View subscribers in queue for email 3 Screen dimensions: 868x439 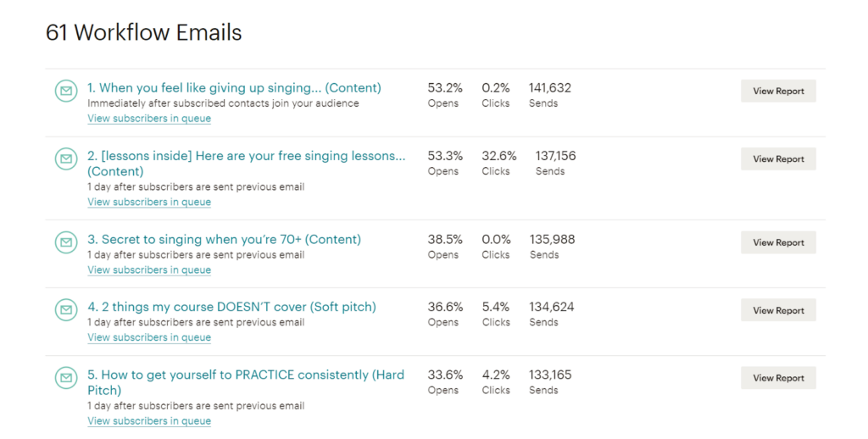click(149, 270)
